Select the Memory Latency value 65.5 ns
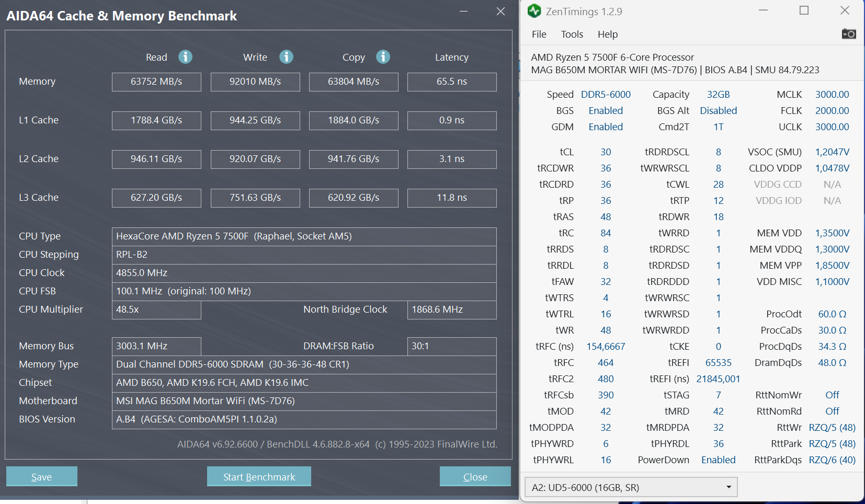865x504 pixels. 452,82
